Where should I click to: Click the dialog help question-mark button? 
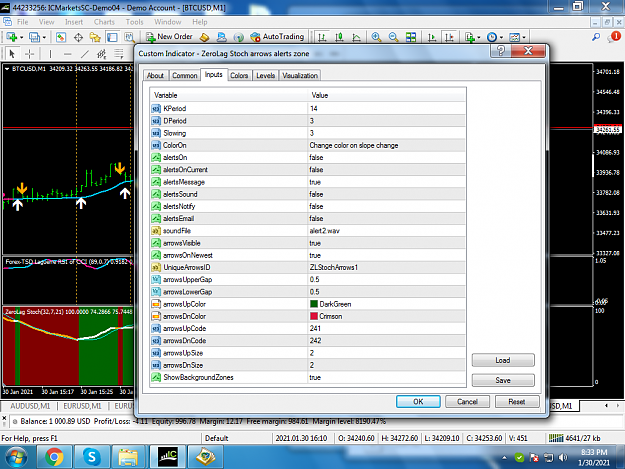(501, 51)
